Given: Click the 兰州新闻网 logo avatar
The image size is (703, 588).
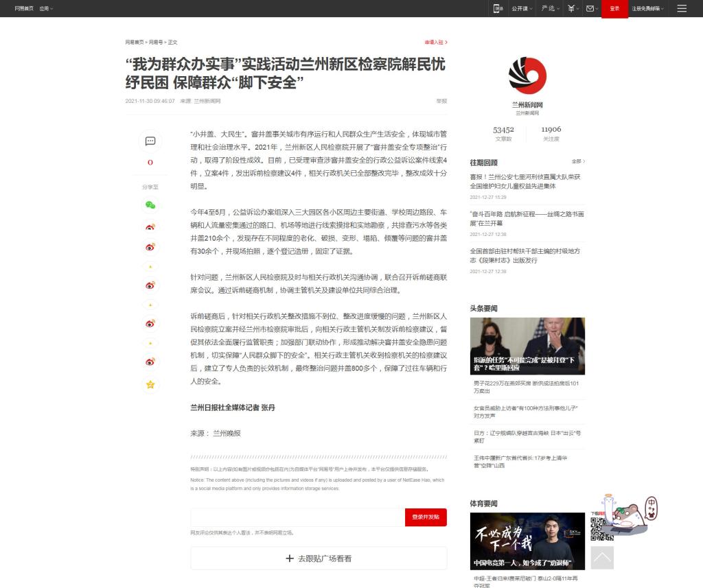Looking at the screenshot, I should point(527,75).
